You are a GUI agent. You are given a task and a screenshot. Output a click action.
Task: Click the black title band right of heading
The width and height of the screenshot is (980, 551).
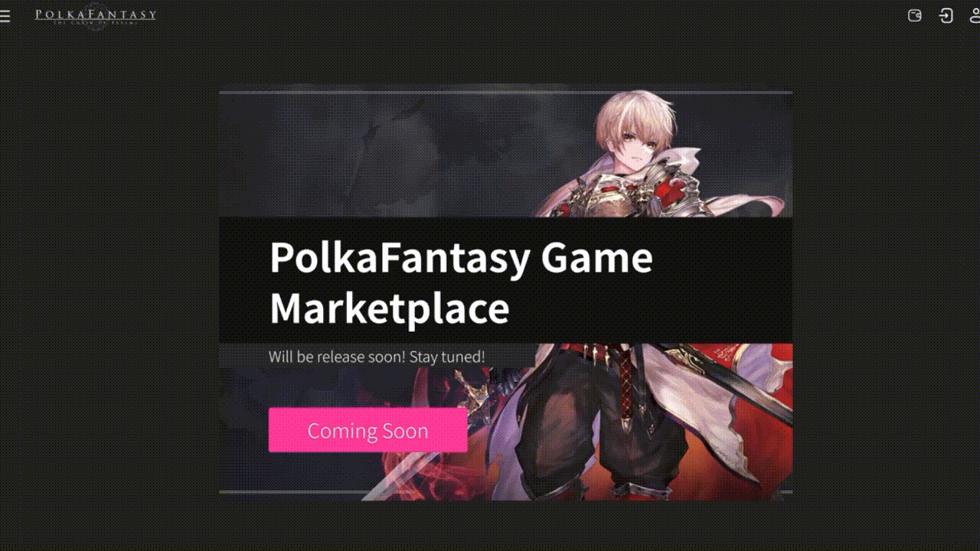pos(724,280)
